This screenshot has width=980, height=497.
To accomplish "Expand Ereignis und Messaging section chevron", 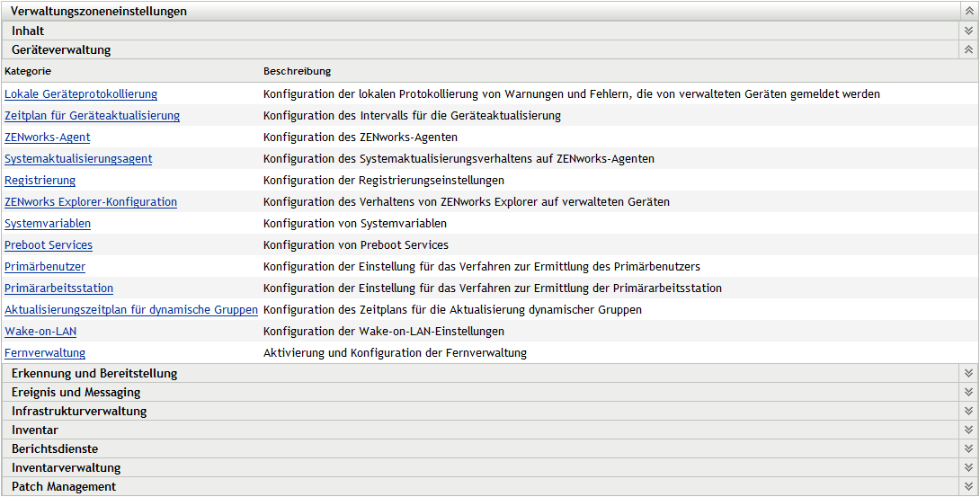I will point(968,392).
